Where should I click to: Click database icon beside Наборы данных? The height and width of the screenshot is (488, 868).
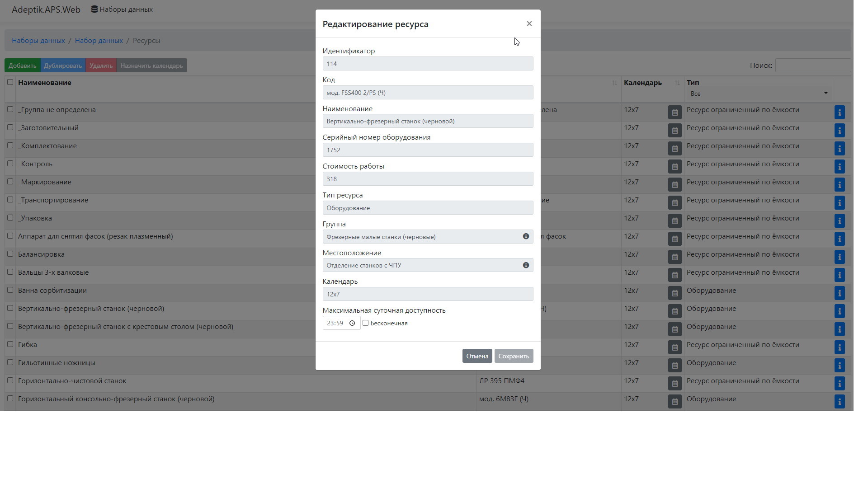click(94, 9)
